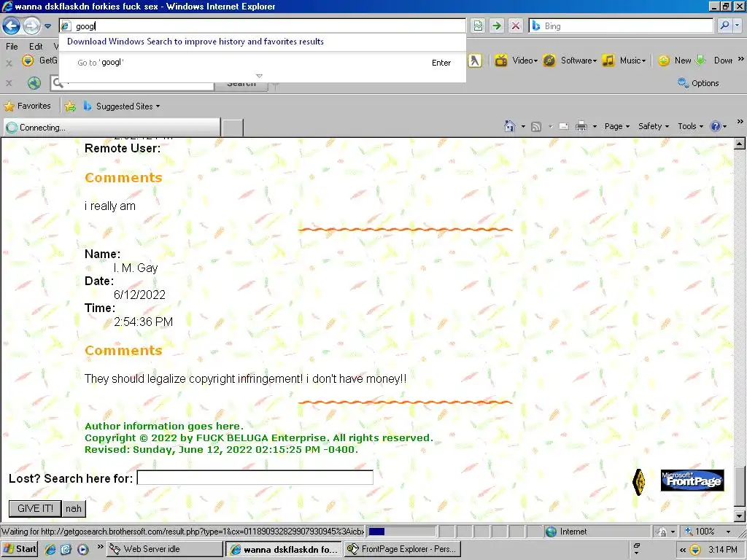The image size is (747, 560).
Task: Open the Edit menu
Action: [x=36, y=46]
